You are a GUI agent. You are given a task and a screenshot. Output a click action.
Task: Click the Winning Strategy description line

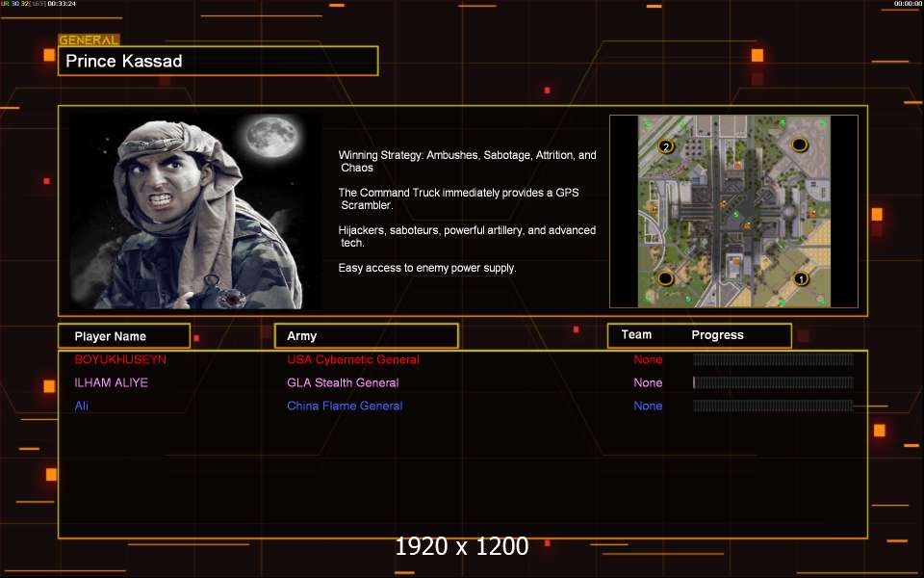click(468, 161)
